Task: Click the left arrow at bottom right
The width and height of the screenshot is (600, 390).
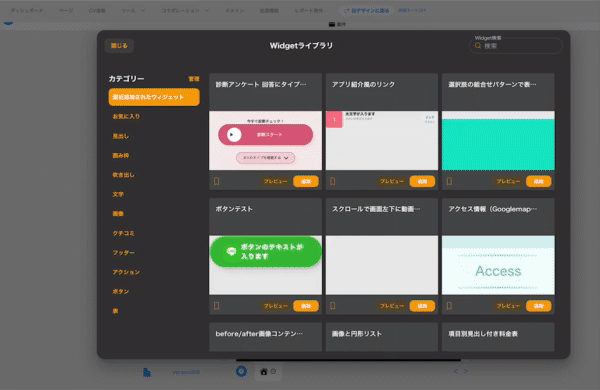Action: tap(456, 371)
